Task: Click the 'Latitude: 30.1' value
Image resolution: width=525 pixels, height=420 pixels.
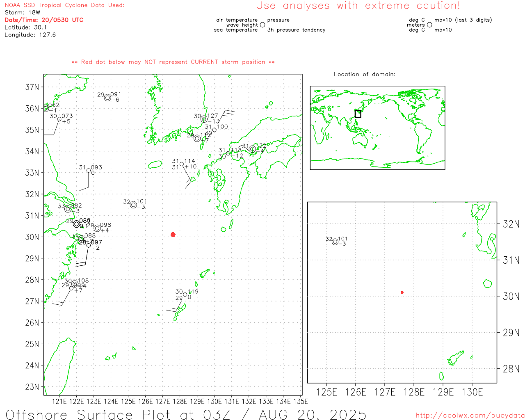Action: point(25,27)
